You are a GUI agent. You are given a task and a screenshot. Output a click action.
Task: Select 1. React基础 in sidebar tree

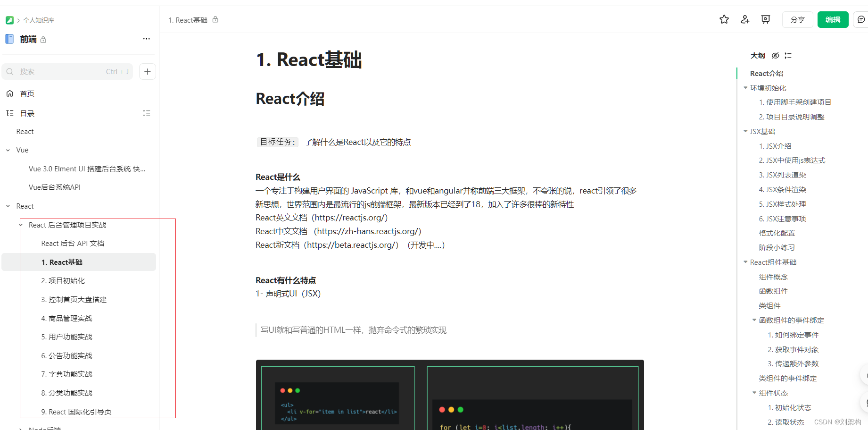tap(79, 262)
